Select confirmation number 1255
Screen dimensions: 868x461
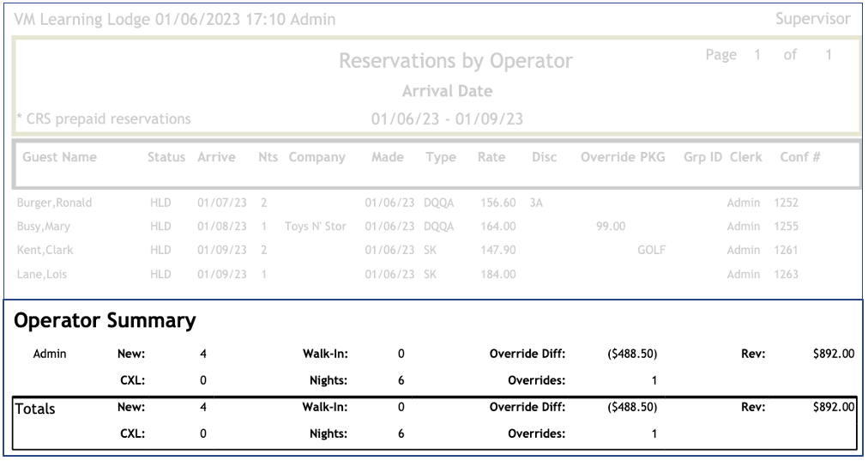click(x=786, y=227)
